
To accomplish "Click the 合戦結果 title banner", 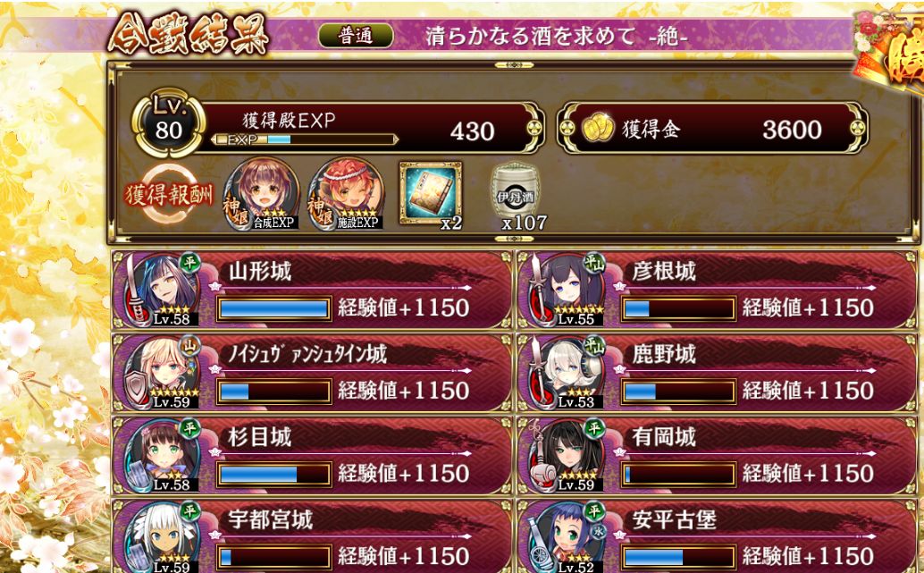I will pos(189,34).
